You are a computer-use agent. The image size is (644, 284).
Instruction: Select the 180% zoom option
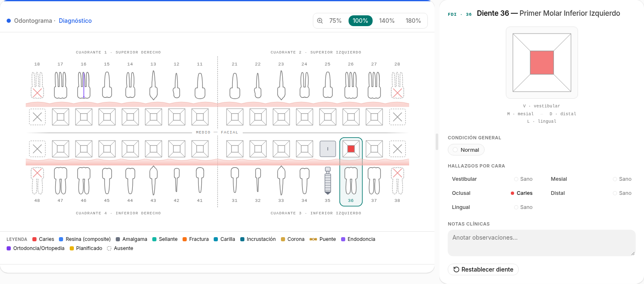click(413, 21)
